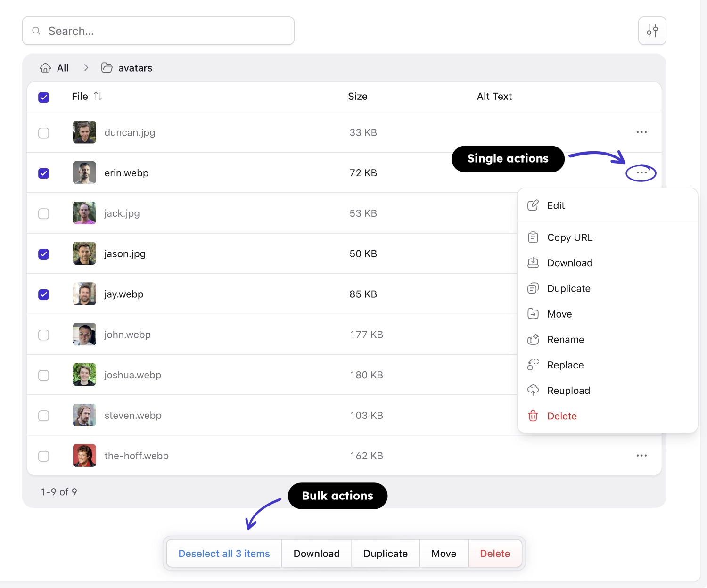Focus the Search input field
707x588 pixels.
[x=165, y=31]
